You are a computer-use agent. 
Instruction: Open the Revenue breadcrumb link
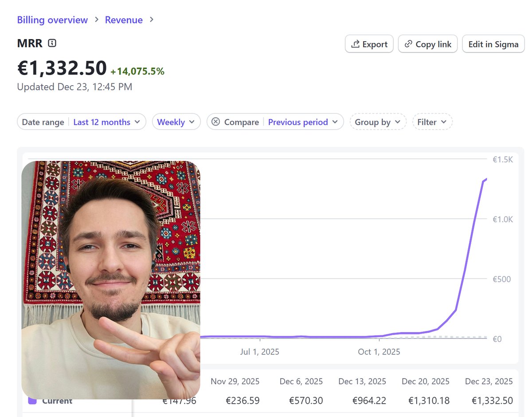(124, 20)
